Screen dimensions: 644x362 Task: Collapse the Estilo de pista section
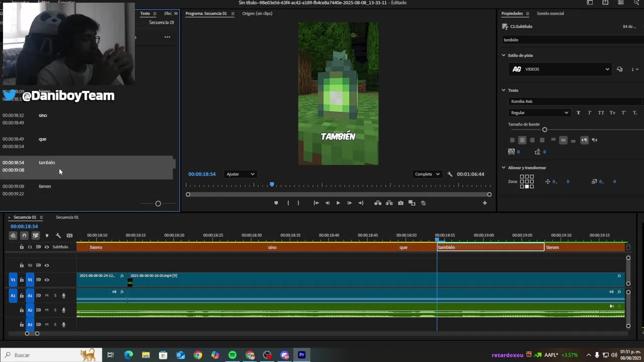pyautogui.click(x=504, y=55)
